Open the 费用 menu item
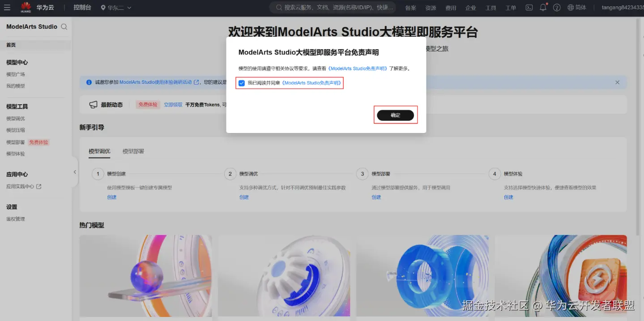The image size is (644, 321). (x=451, y=8)
